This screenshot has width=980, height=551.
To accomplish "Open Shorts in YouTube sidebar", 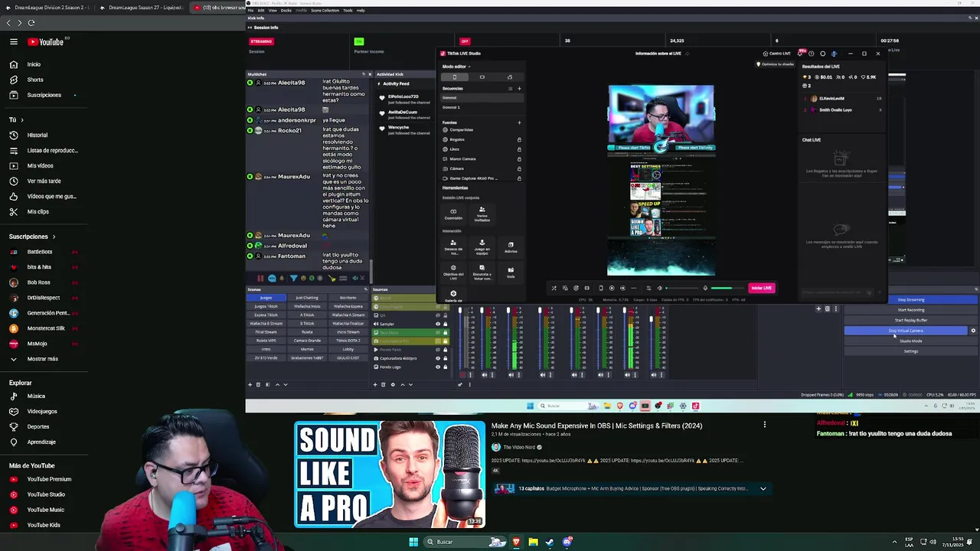I will 35,80.
